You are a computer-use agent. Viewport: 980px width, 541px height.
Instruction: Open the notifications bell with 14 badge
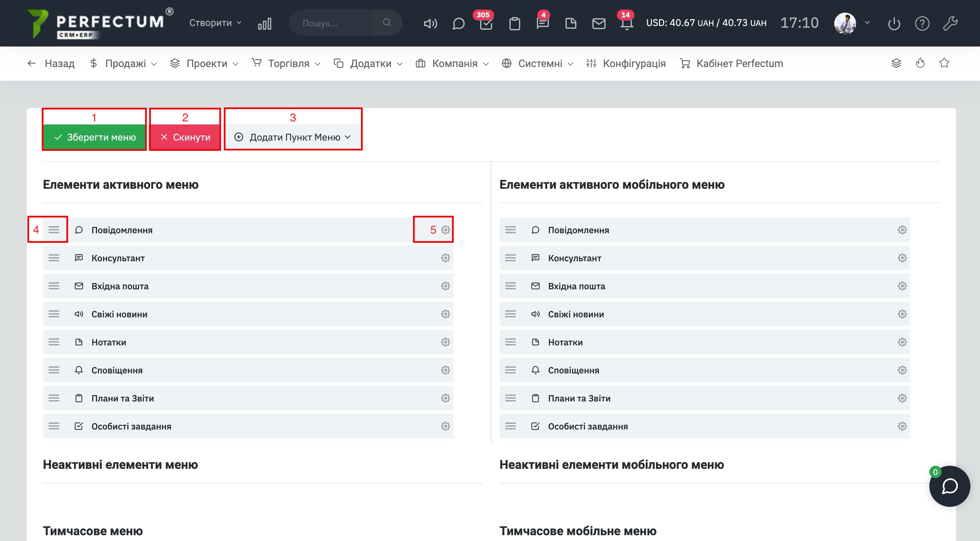click(627, 24)
